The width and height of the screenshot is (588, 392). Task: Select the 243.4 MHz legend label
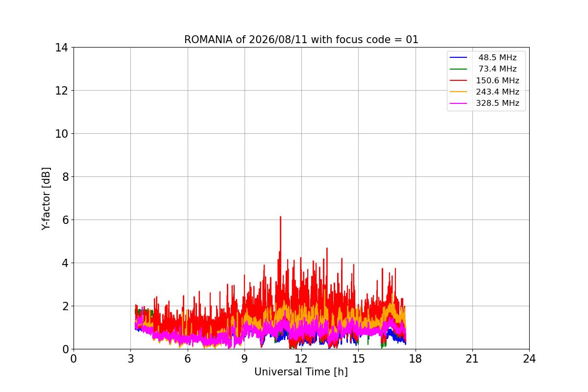coord(497,92)
